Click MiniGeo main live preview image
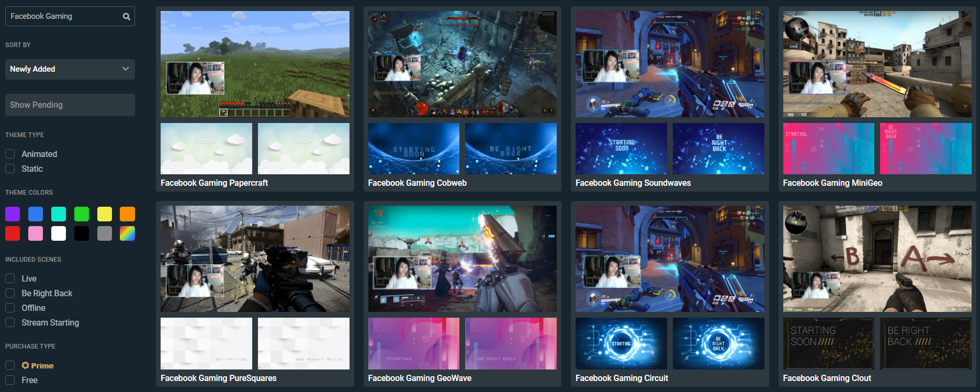This screenshot has width=980, height=392. pyautogui.click(x=877, y=64)
